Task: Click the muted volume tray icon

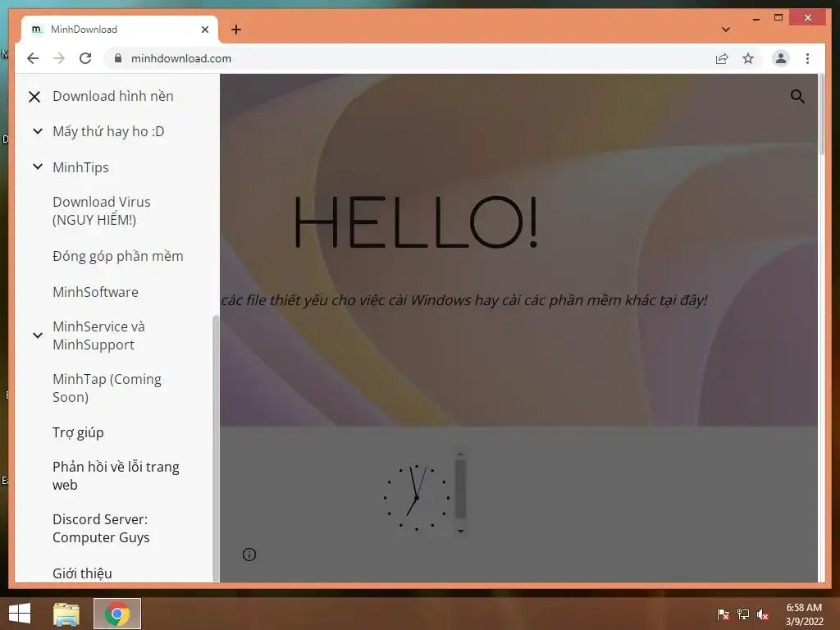Action: click(x=763, y=614)
